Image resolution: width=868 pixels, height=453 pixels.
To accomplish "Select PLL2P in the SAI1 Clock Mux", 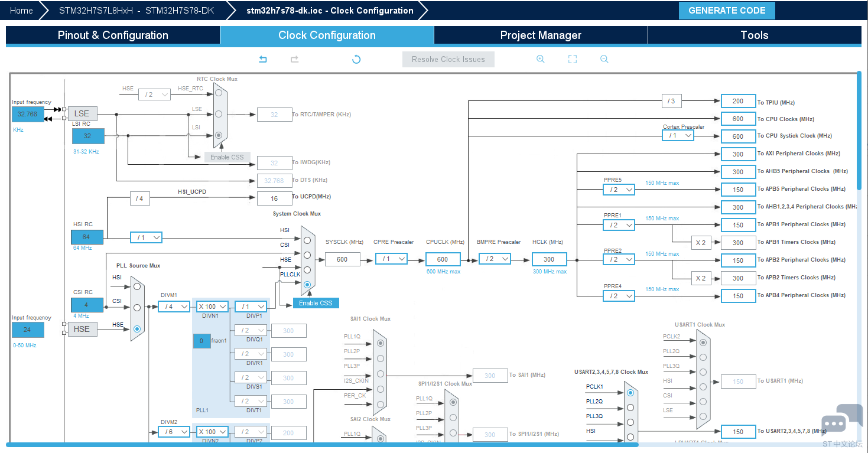I will coord(380,359).
